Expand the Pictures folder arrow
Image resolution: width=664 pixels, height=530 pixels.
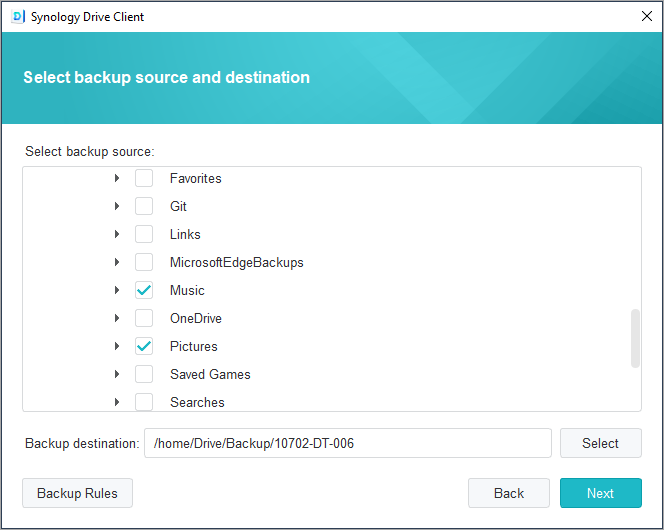117,347
